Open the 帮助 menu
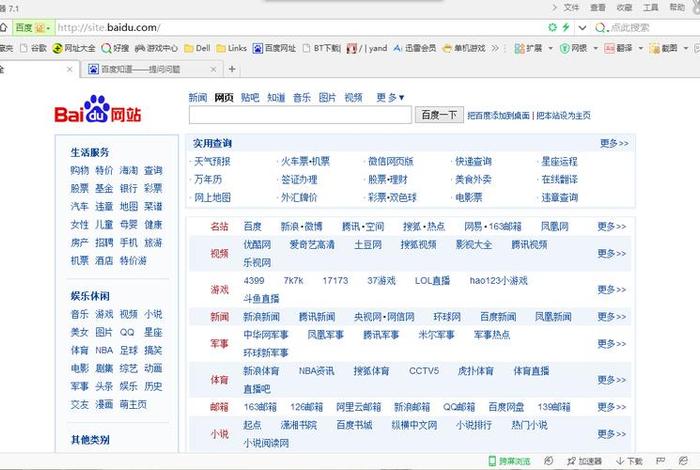The image size is (700, 470). 677,8
